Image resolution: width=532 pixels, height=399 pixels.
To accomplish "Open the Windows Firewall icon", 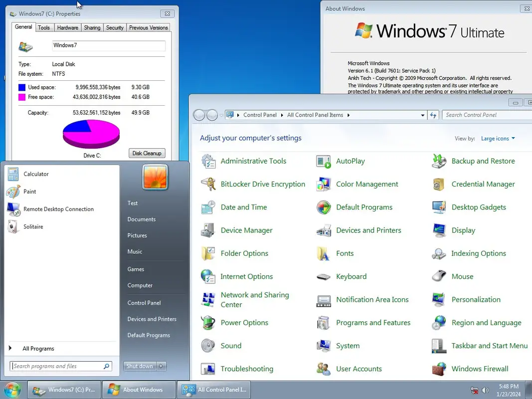I will tap(439, 369).
